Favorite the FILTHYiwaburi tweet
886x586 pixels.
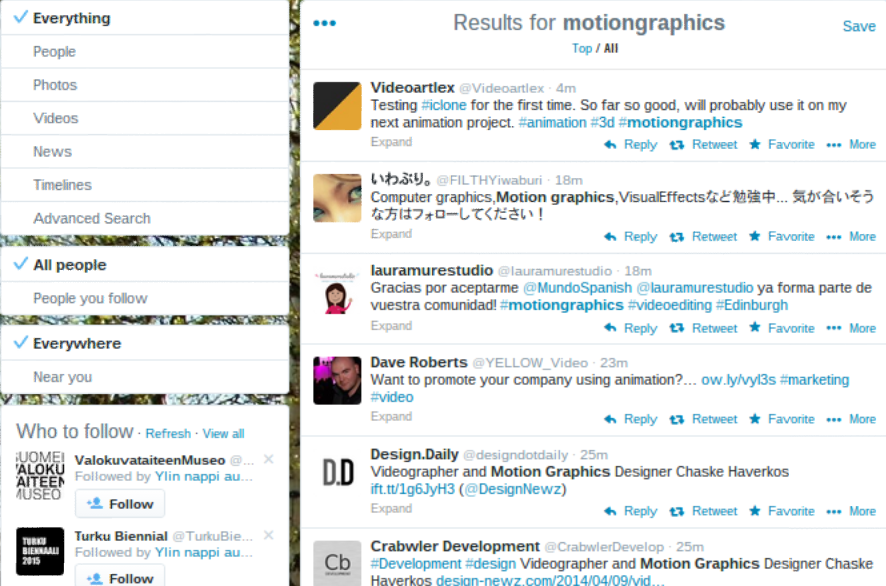coord(782,237)
